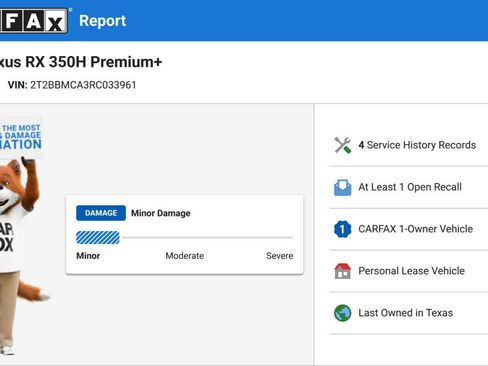Click the striped damage severity bar
The image size is (488, 366).
[98, 238]
